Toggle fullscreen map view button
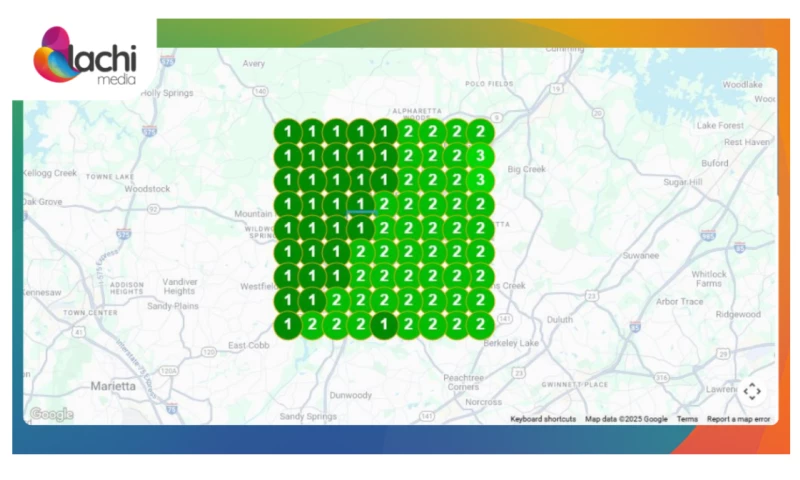The height and width of the screenshot is (480, 800). click(x=752, y=391)
